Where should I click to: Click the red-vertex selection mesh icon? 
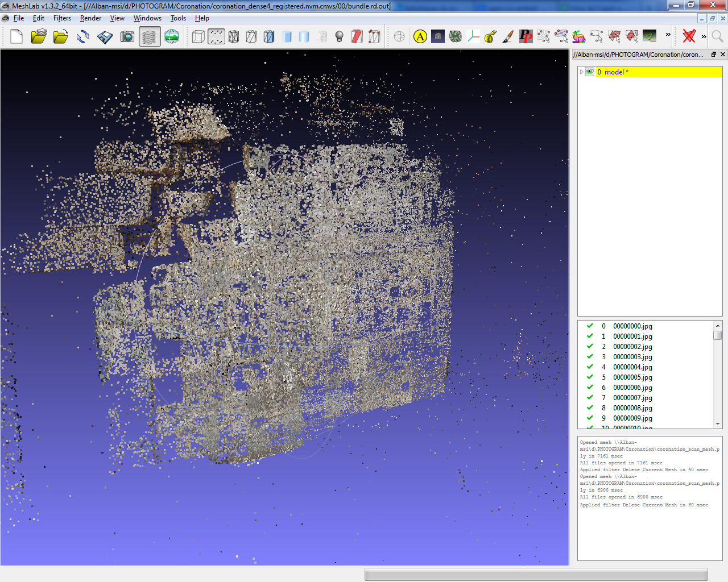pyautogui.click(x=375, y=37)
